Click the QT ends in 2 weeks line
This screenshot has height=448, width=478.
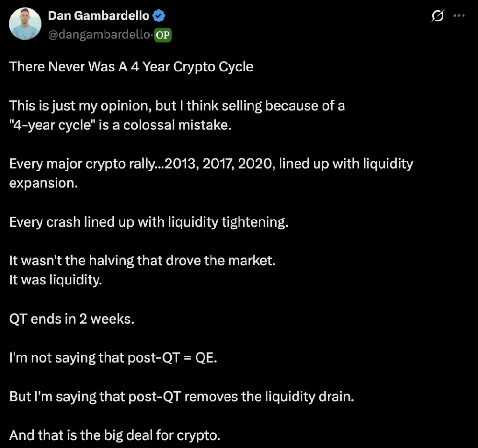[x=71, y=319]
